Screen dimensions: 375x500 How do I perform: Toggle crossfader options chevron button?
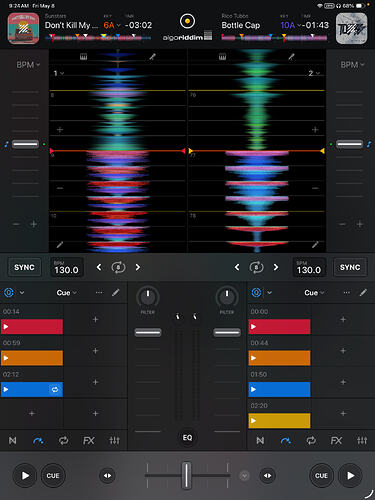tap(244, 476)
